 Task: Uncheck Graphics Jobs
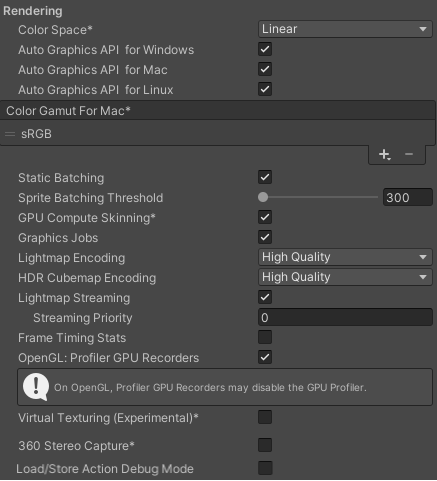click(x=265, y=237)
